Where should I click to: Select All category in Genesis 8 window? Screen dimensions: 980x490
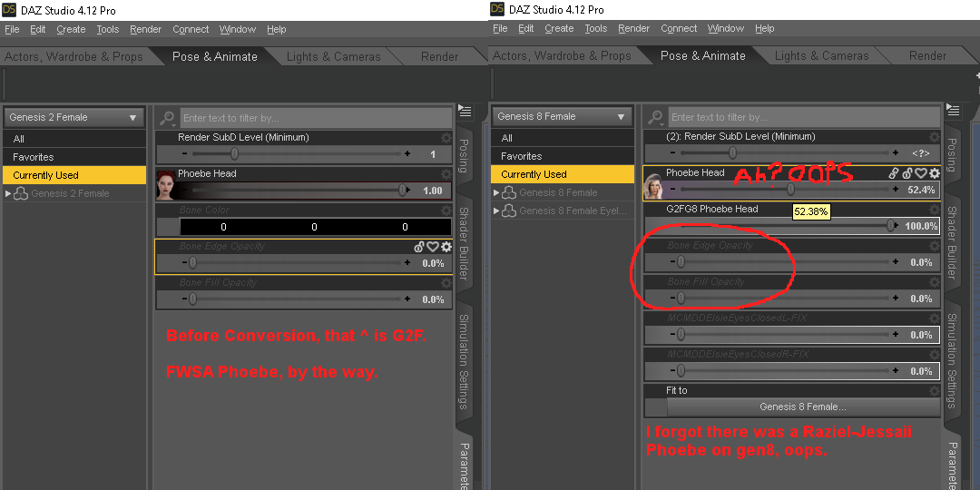[563, 138]
